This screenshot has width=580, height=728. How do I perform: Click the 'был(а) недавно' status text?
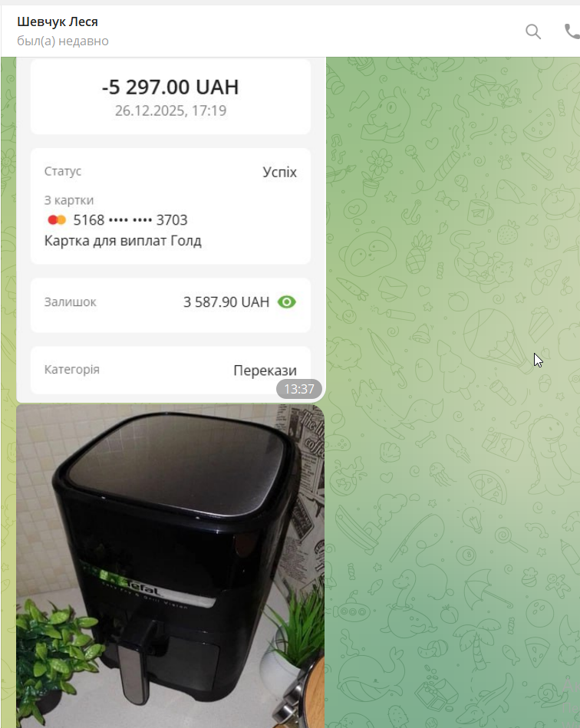point(63,41)
